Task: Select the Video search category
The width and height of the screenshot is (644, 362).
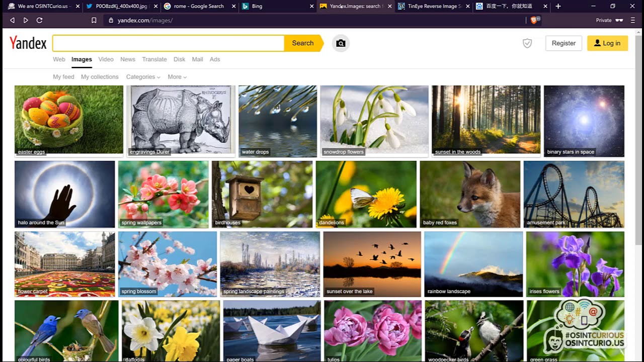Action: click(x=106, y=59)
